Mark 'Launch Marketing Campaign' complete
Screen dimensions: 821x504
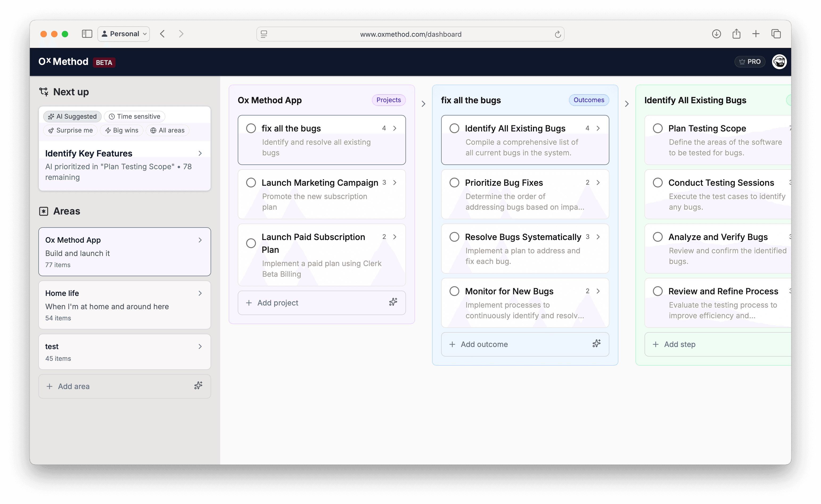click(251, 183)
